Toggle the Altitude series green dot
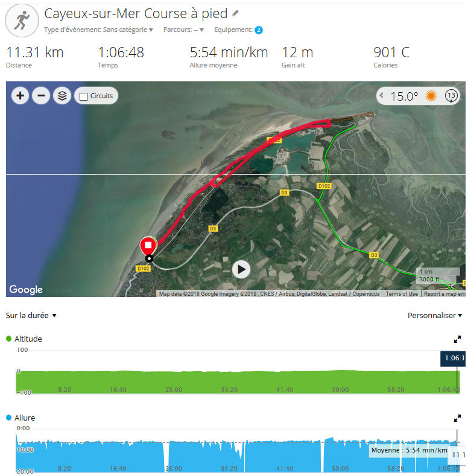 (x=9, y=339)
